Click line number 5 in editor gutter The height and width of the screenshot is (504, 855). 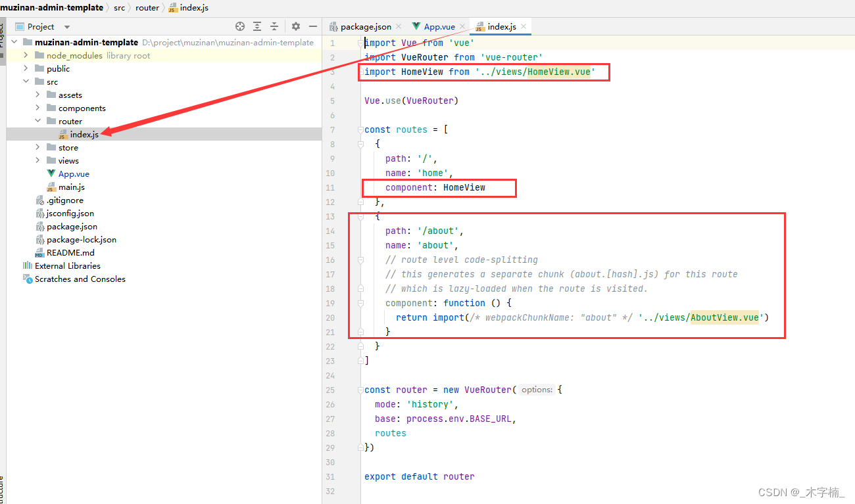click(332, 101)
